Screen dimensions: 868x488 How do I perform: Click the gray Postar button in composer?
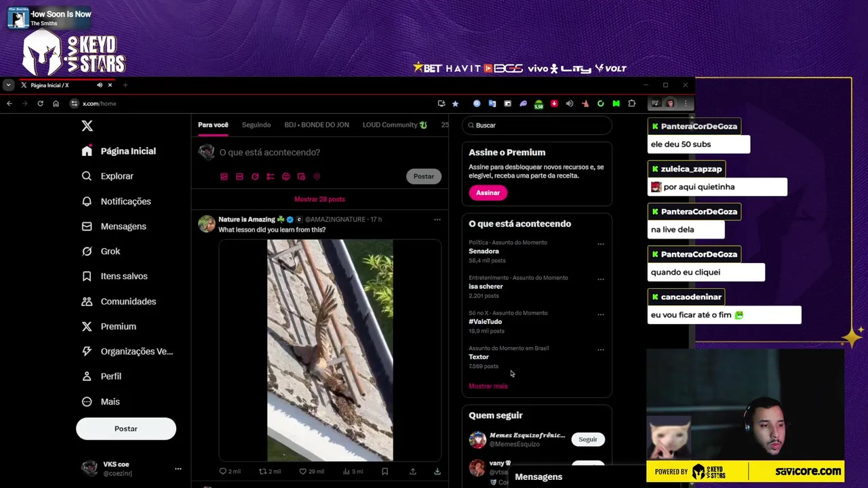pyautogui.click(x=424, y=176)
